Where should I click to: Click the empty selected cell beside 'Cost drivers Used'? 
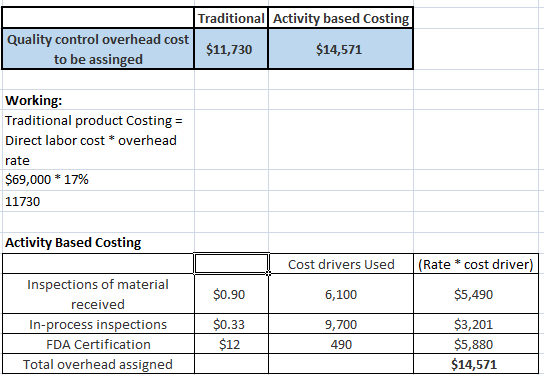231,264
